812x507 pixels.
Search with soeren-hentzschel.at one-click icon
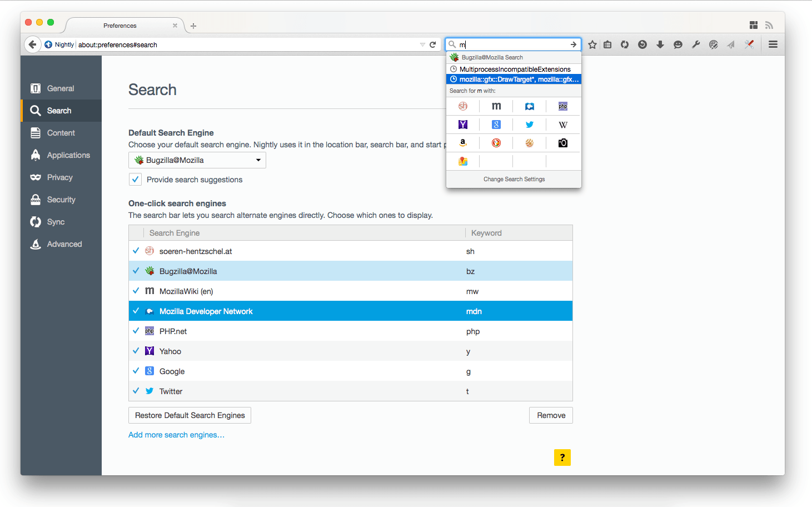[463, 106]
